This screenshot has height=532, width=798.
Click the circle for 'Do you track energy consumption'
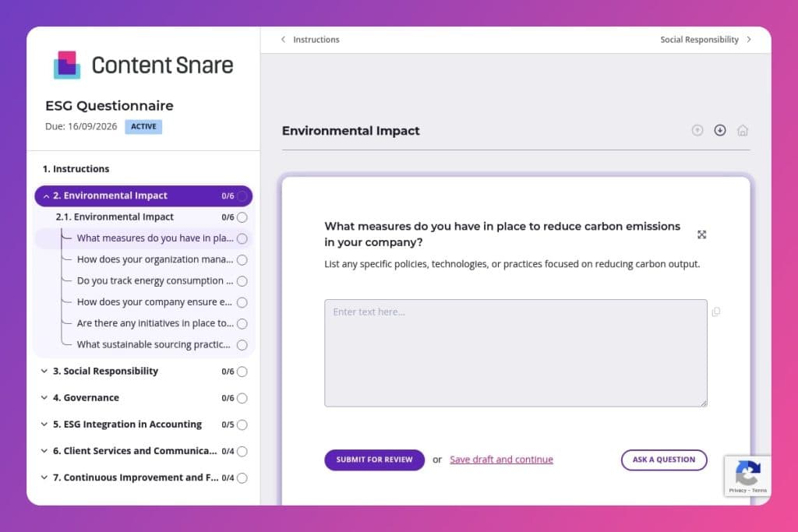pos(242,281)
